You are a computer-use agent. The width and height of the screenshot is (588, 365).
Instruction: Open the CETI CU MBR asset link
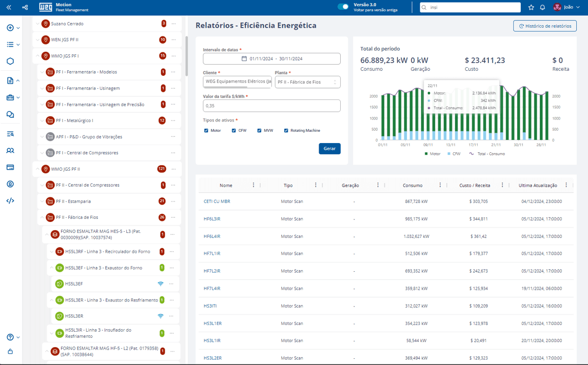click(x=217, y=201)
